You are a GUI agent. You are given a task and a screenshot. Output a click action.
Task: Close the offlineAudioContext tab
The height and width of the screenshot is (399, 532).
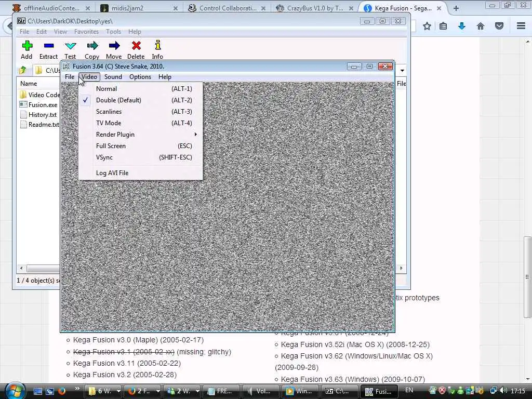tap(87, 8)
